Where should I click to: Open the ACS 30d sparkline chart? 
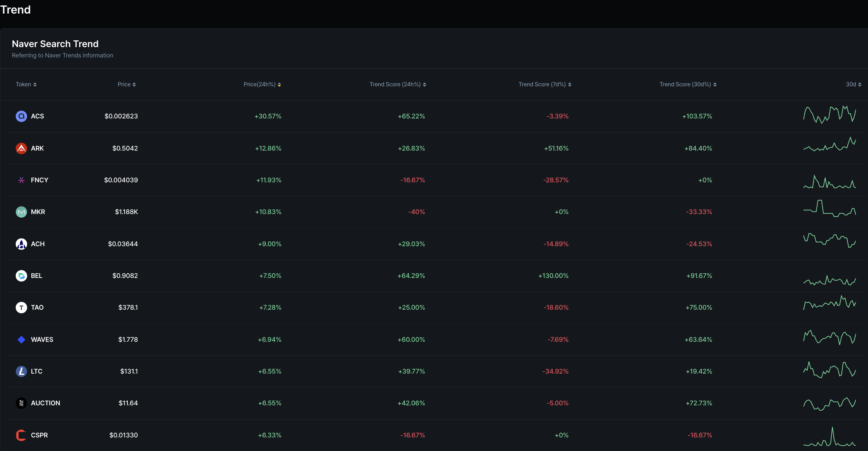click(x=829, y=115)
